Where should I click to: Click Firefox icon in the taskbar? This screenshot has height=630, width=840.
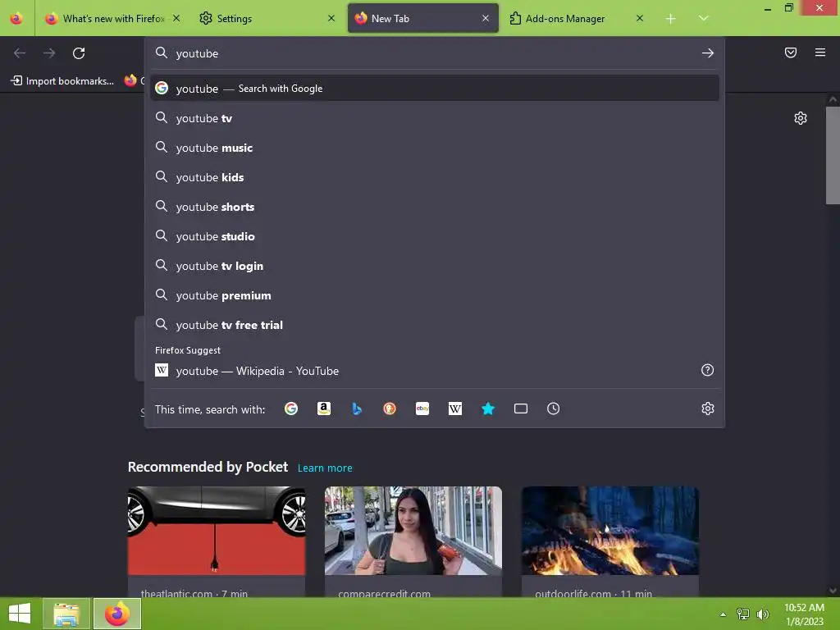(117, 614)
